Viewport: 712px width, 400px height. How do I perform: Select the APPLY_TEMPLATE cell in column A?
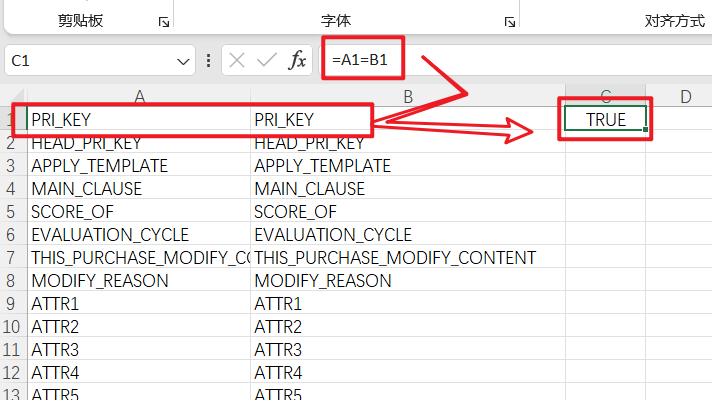[138, 166]
